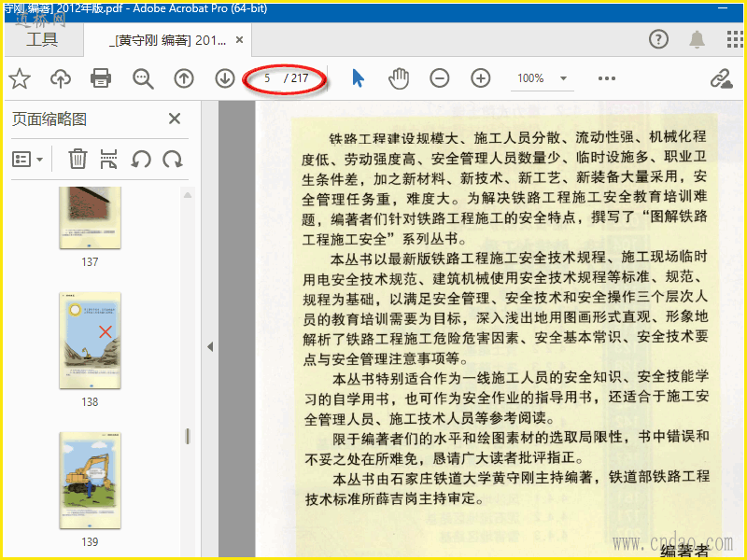Click the thumbnail panel scroll-up arrow
The image size is (747, 560).
coord(188,195)
